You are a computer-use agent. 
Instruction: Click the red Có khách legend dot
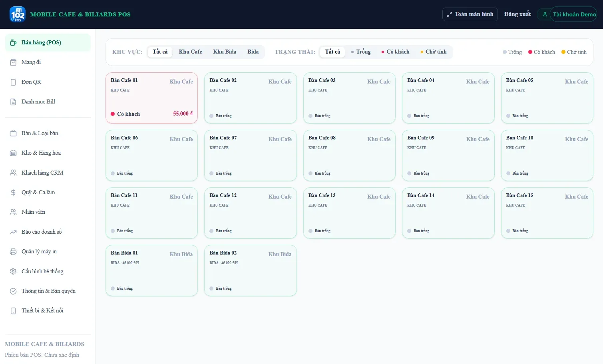[x=530, y=52]
